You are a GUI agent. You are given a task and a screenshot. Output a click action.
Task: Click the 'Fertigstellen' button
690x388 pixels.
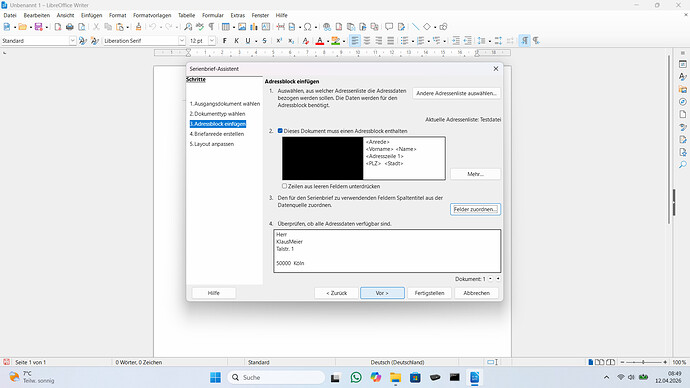429,293
